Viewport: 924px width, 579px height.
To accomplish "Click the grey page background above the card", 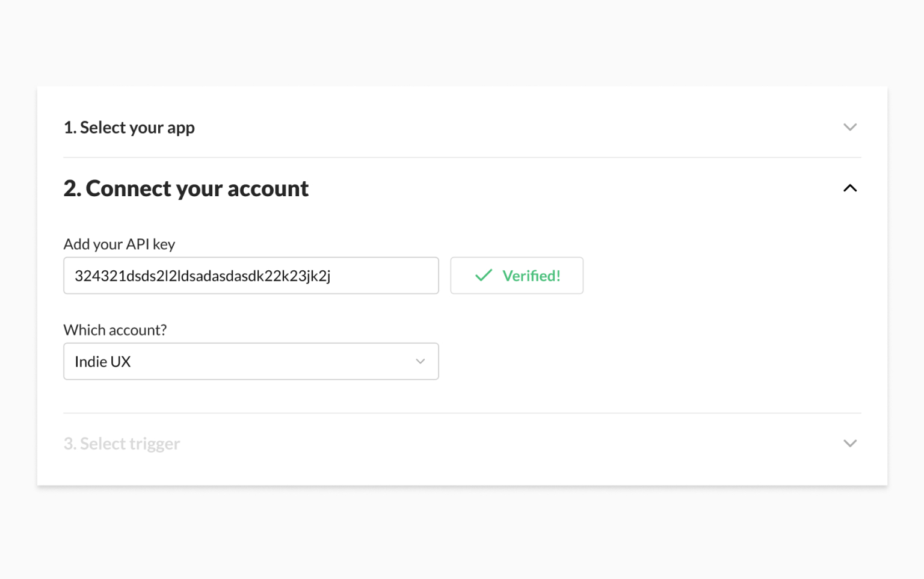I will [462, 42].
